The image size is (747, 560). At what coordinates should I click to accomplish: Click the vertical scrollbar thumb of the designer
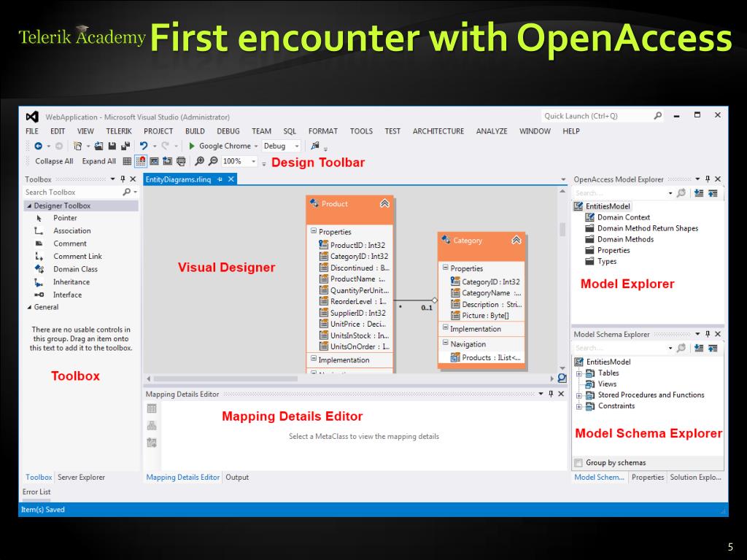click(x=562, y=230)
